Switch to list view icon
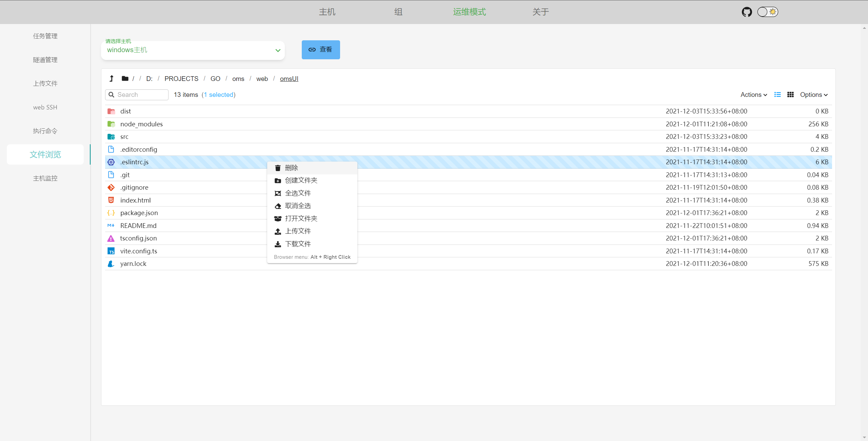Screen dimensions: 868x441 click(x=777, y=95)
